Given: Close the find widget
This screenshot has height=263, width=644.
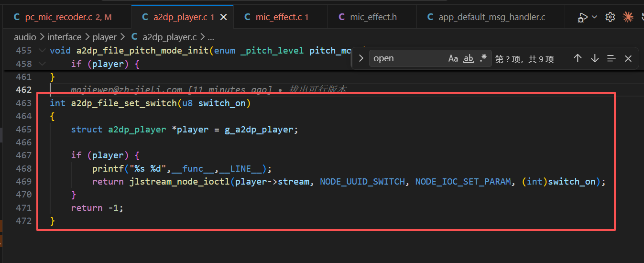Looking at the screenshot, I should (628, 58).
